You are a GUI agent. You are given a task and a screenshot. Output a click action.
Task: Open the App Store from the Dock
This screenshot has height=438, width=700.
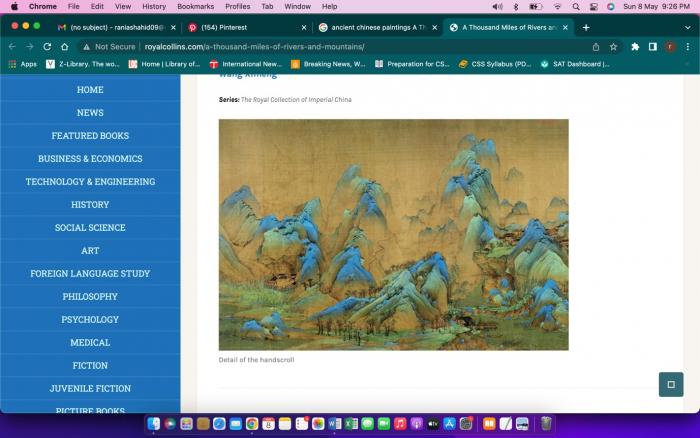point(449,424)
